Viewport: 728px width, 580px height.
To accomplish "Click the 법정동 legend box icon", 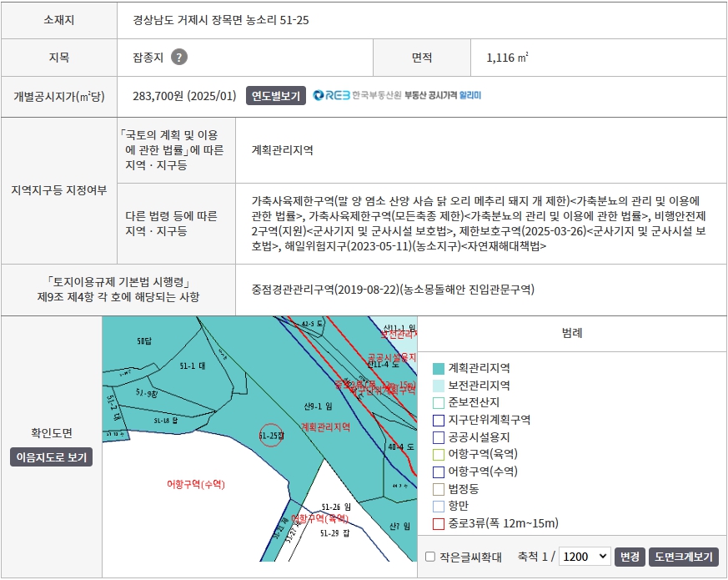I will coord(439,489).
